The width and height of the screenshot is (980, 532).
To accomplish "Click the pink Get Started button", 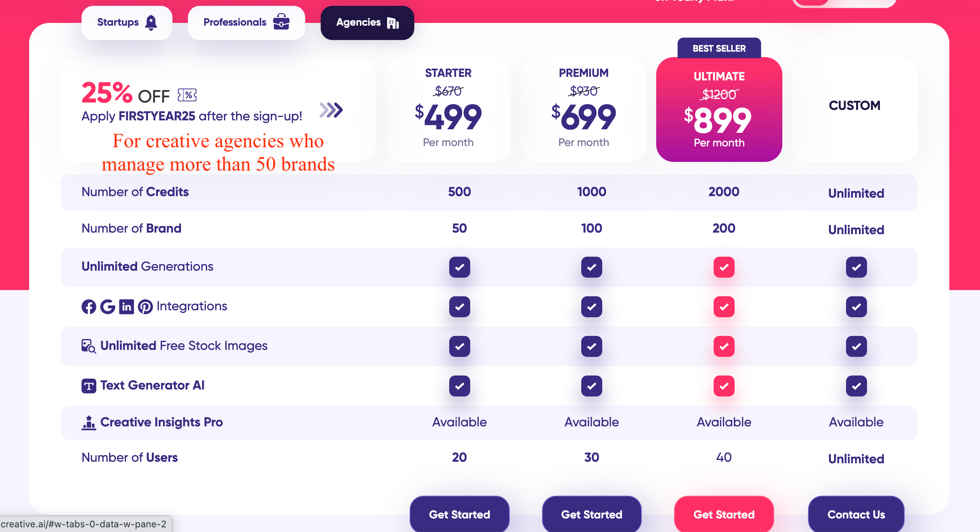I will pos(724,514).
